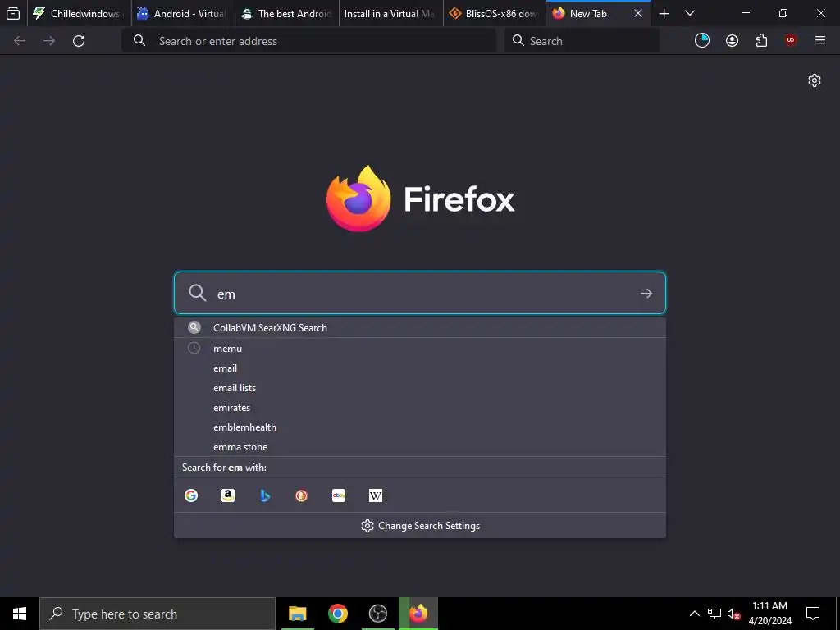Choose the emirates suggestion
The height and width of the screenshot is (630, 840).
pyautogui.click(x=420, y=408)
